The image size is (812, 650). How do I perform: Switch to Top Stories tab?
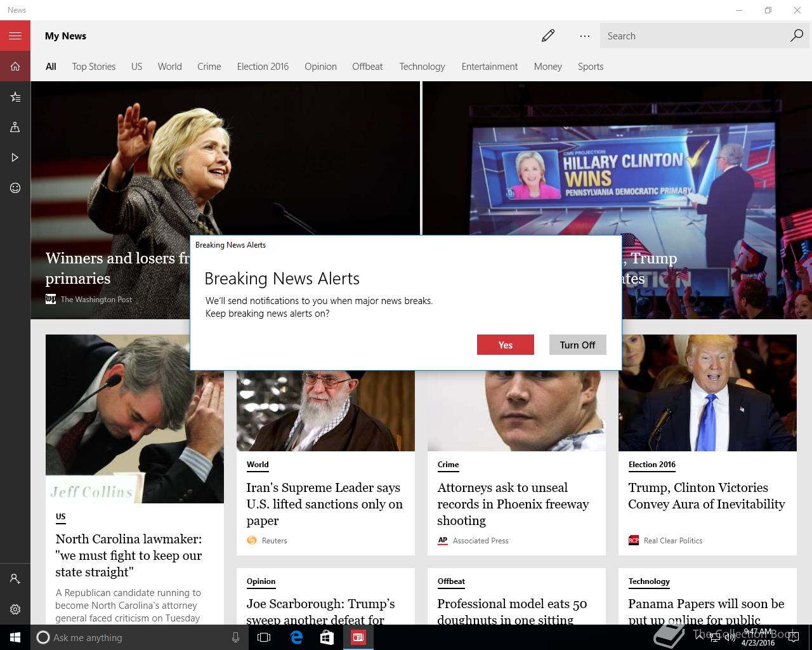pos(94,67)
